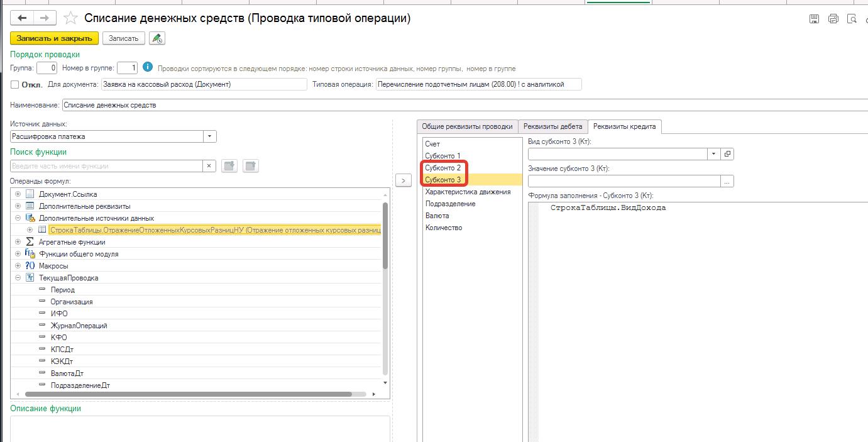Image resolution: width=868 pixels, height=442 pixels.
Task: Select Субконто 2 in the requisites list
Action: [442, 168]
